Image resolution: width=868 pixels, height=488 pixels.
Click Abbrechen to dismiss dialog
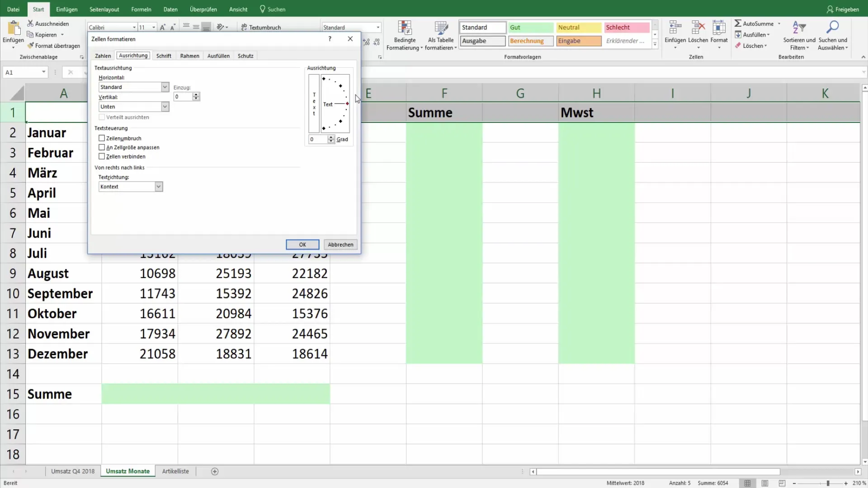pyautogui.click(x=340, y=244)
